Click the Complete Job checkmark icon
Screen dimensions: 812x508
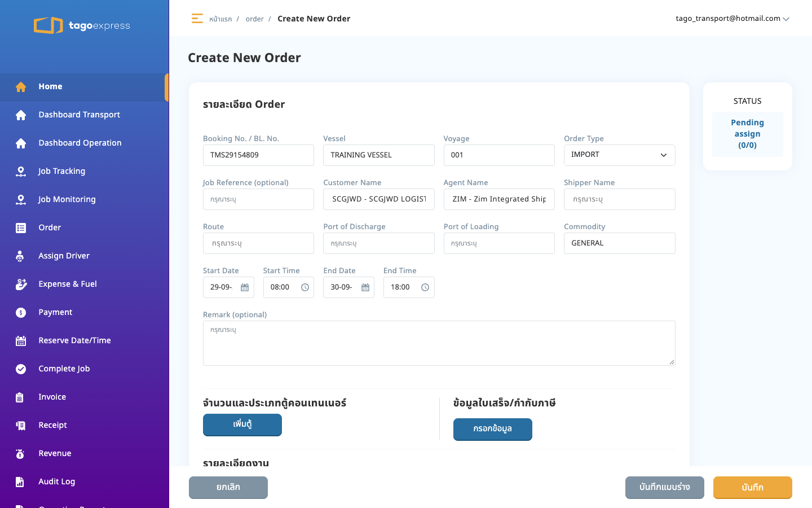click(21, 369)
